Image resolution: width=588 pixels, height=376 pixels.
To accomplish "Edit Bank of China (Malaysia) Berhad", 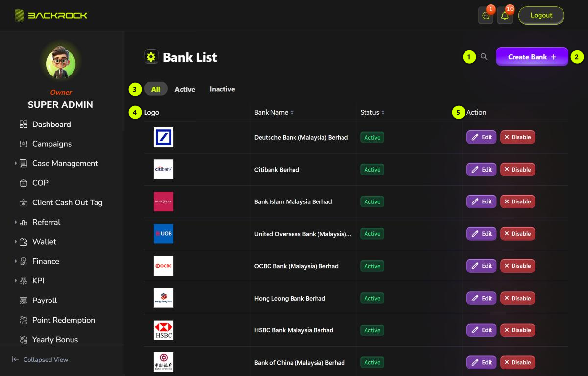I will coord(481,362).
